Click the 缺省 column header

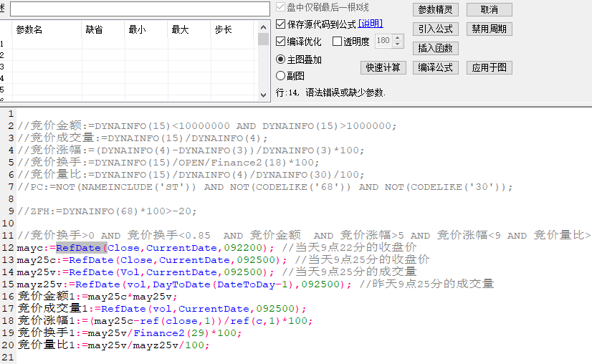click(x=102, y=29)
